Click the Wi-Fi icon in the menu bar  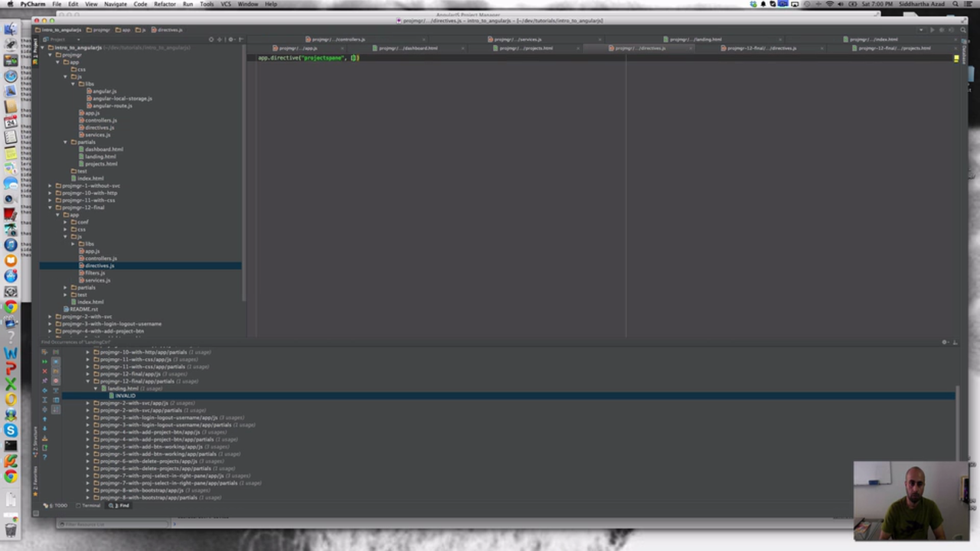click(831, 4)
